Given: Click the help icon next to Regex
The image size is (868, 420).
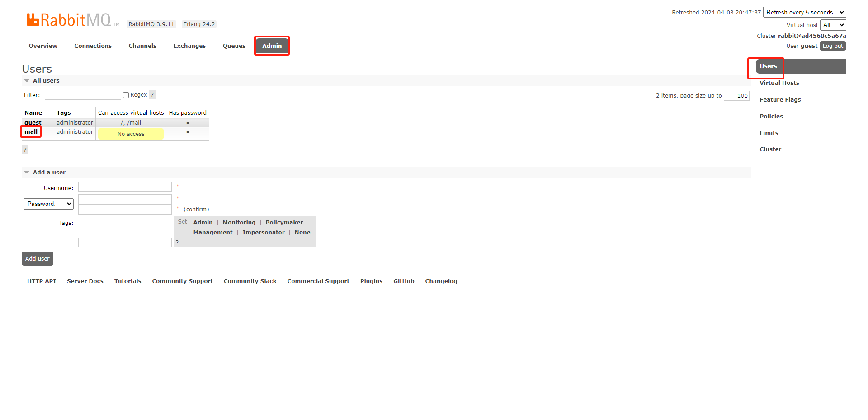Looking at the screenshot, I should [x=152, y=95].
